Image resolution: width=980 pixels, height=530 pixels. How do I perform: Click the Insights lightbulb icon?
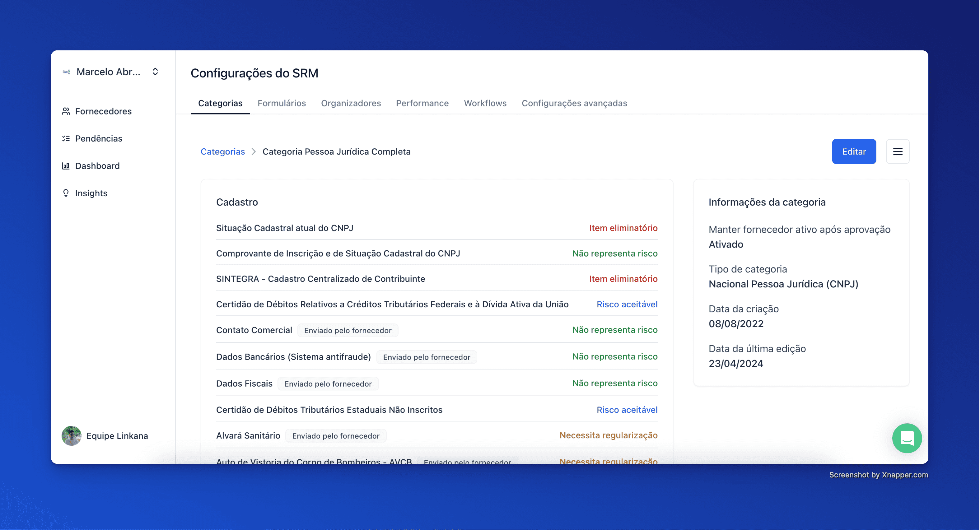[x=66, y=193]
